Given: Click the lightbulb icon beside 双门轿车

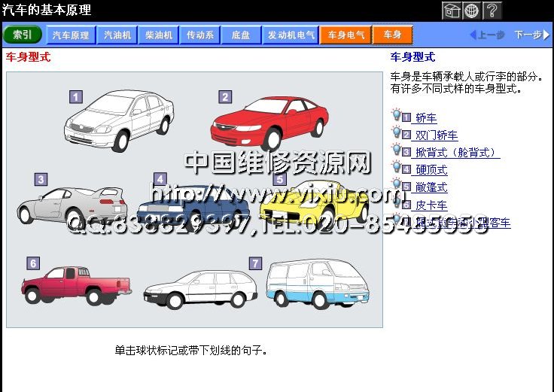Looking at the screenshot, I should point(397,133).
